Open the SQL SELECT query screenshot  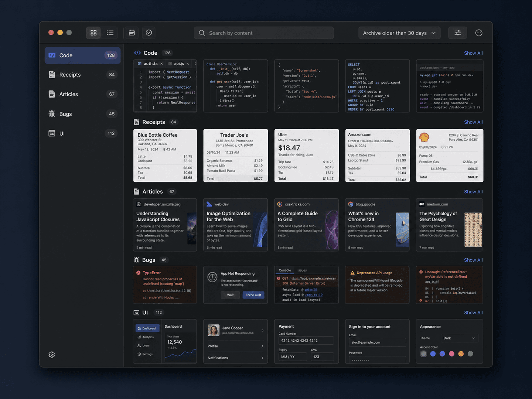click(377, 86)
